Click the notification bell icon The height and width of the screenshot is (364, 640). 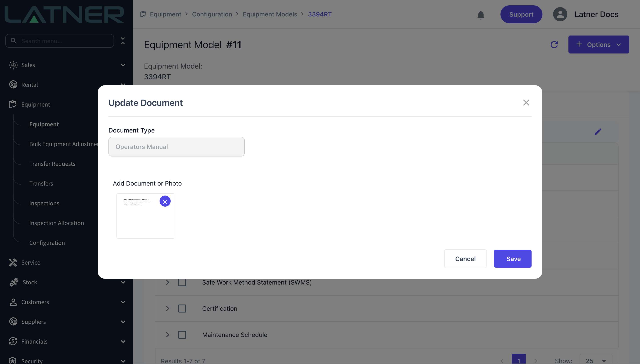point(481,15)
